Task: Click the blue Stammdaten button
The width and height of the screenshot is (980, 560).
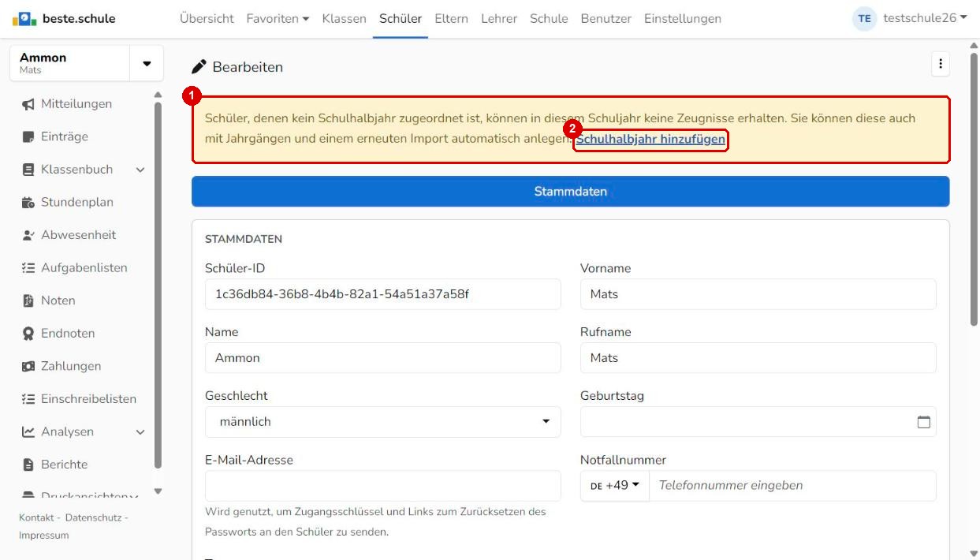Action: pos(570,192)
